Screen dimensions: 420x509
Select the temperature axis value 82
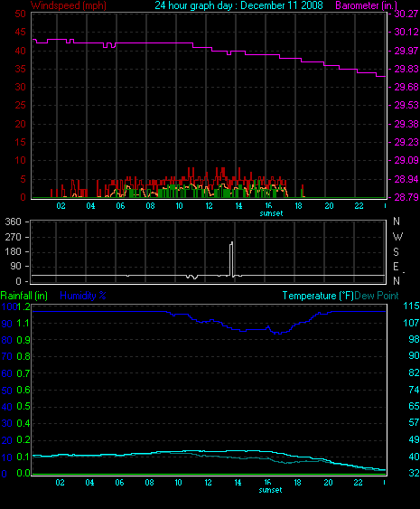click(414, 372)
